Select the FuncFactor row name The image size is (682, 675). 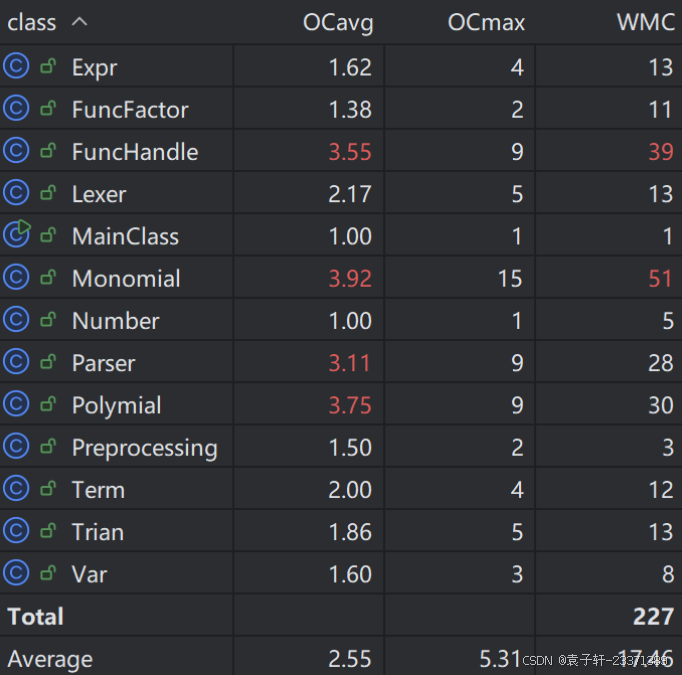[x=130, y=109]
